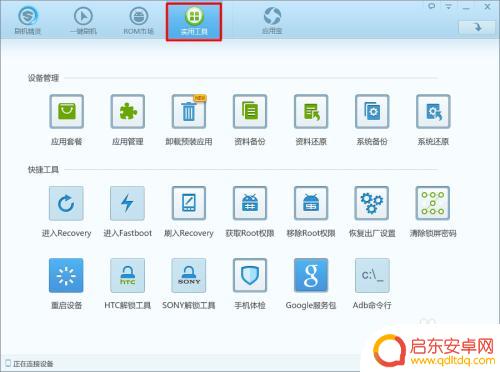Open 资料还原 data restore
500x372 pixels.
pyautogui.click(x=311, y=112)
